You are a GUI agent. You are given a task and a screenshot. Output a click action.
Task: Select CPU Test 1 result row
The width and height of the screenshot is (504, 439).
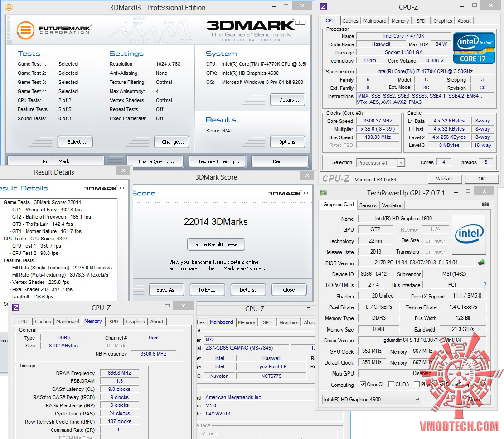pos(37,246)
